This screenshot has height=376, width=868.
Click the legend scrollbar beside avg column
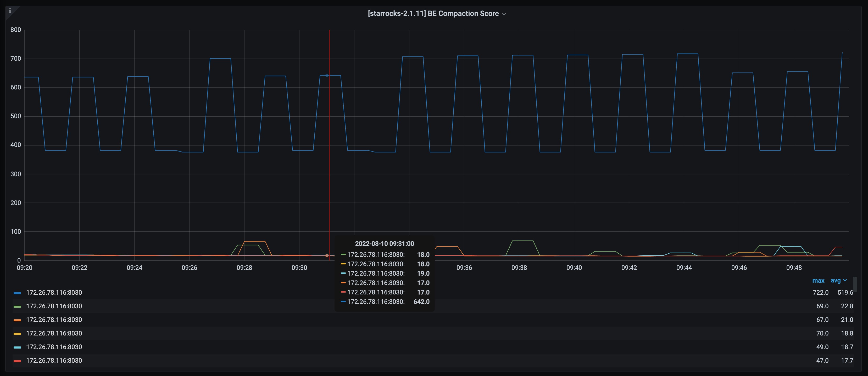coord(855,284)
